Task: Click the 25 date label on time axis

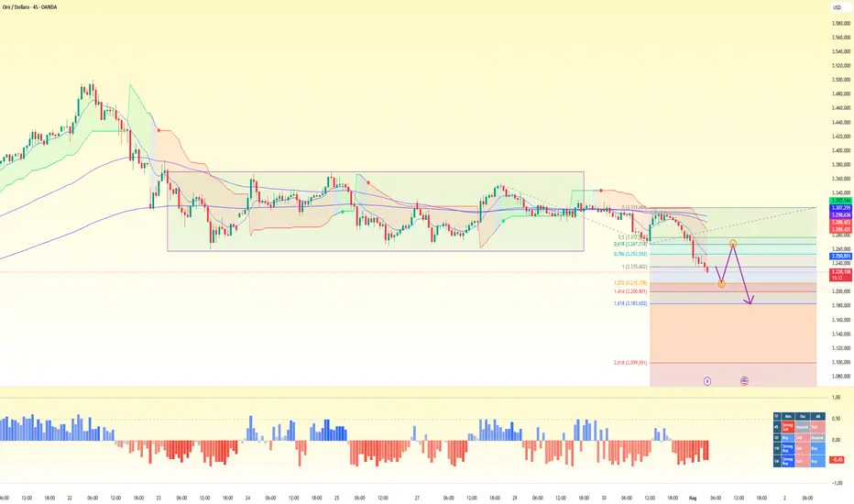Action: click(x=336, y=498)
